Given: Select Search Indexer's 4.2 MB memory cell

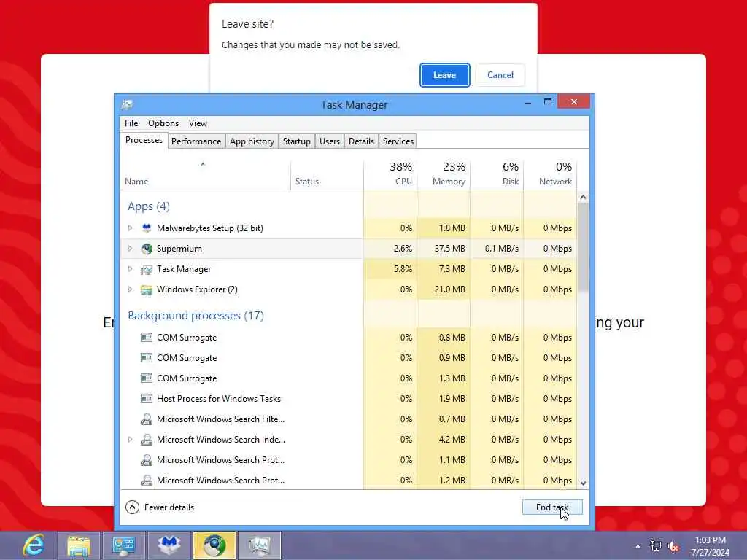Looking at the screenshot, I should click(444, 440).
